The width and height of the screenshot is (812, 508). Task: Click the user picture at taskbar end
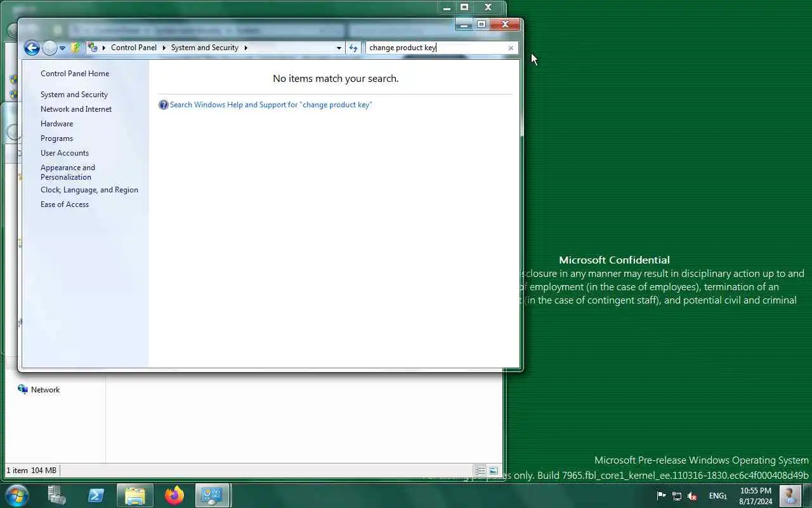pos(790,495)
